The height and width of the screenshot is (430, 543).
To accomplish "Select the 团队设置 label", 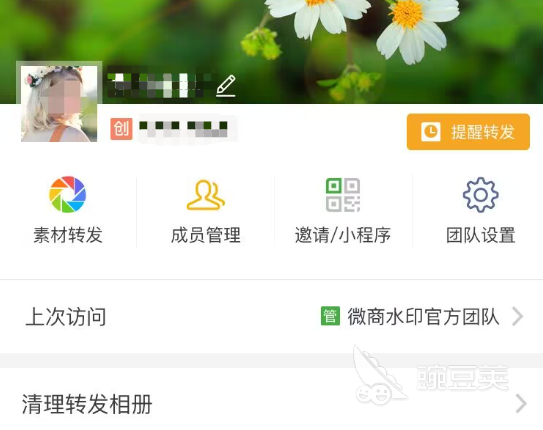I will click(481, 235).
